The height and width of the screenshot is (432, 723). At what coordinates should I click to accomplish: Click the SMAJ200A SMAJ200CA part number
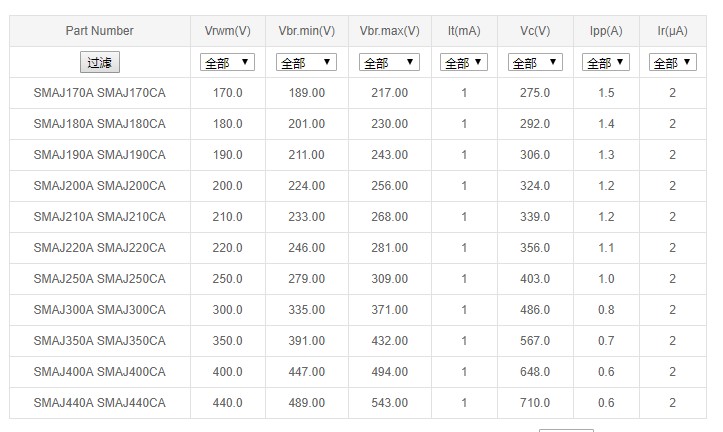click(99, 186)
